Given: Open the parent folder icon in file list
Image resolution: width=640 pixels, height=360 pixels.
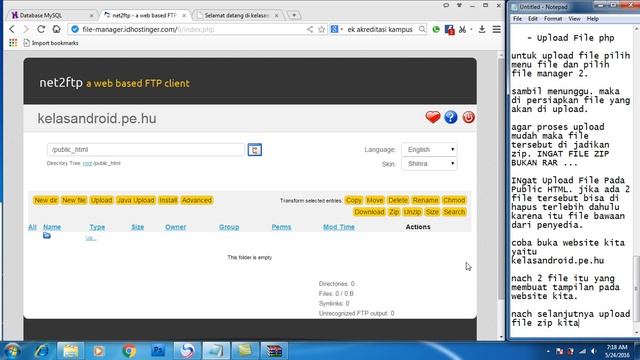Looking at the screenshot, I should [47, 236].
